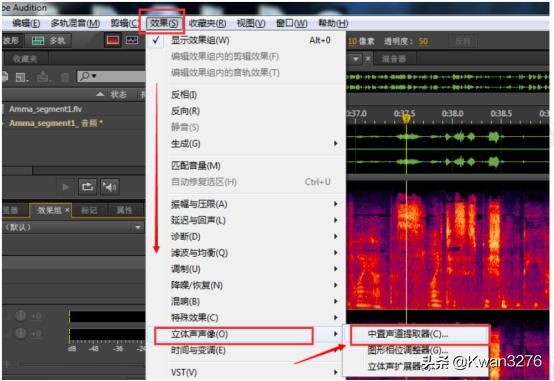The width and height of the screenshot is (554, 381).
Task: Switch to the 混合器 tab
Action: pyautogui.click(x=394, y=59)
